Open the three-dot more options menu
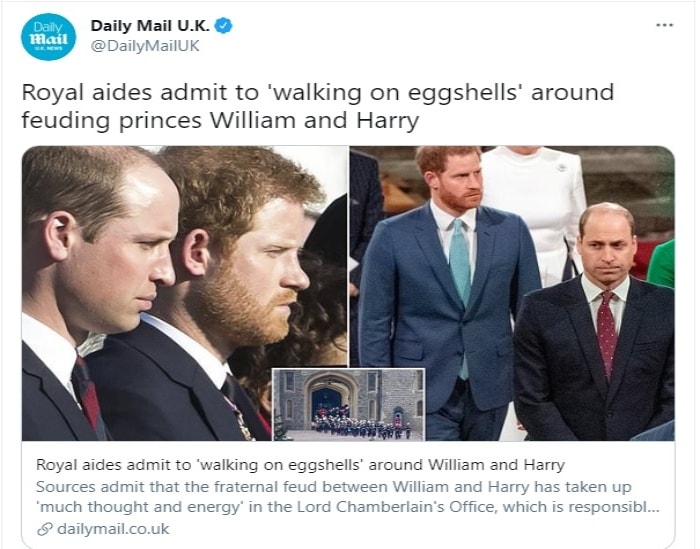 point(664,25)
